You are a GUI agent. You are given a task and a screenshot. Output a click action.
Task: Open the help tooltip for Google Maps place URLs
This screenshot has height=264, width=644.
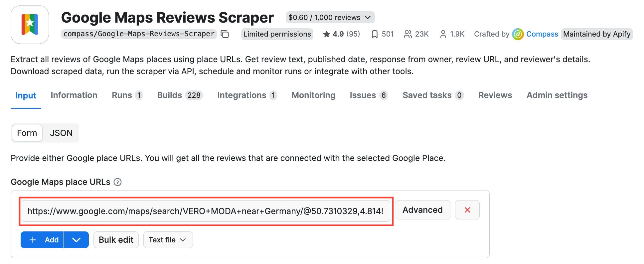click(117, 182)
